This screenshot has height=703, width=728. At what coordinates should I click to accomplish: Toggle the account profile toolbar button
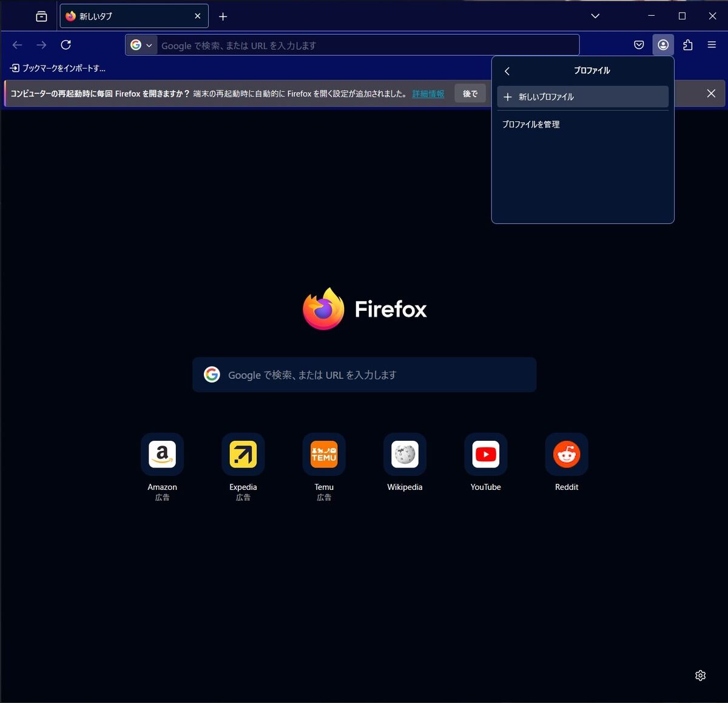click(663, 45)
